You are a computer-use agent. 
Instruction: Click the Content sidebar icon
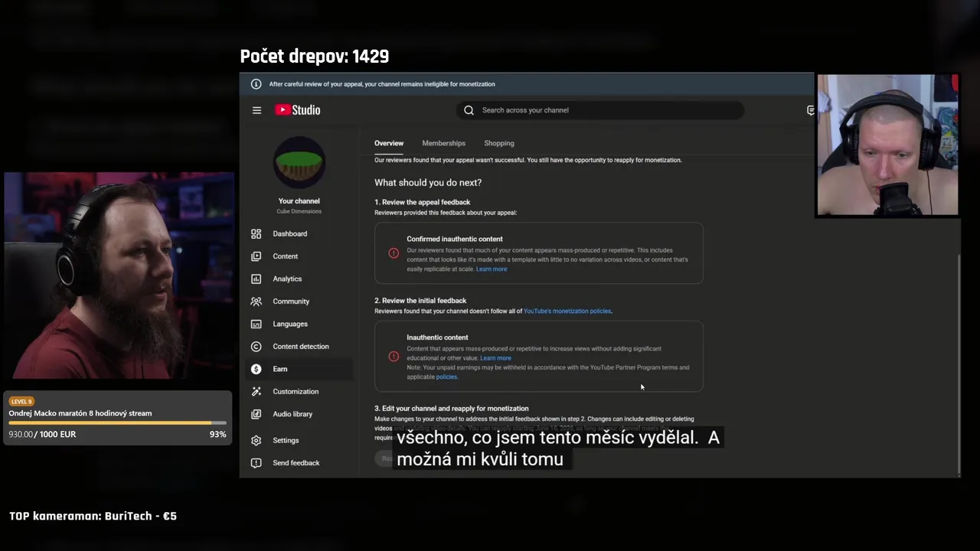(x=256, y=256)
